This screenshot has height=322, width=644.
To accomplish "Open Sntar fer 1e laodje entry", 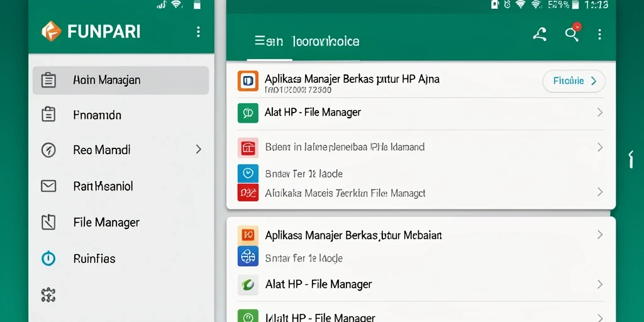I will pyautogui.click(x=304, y=258).
